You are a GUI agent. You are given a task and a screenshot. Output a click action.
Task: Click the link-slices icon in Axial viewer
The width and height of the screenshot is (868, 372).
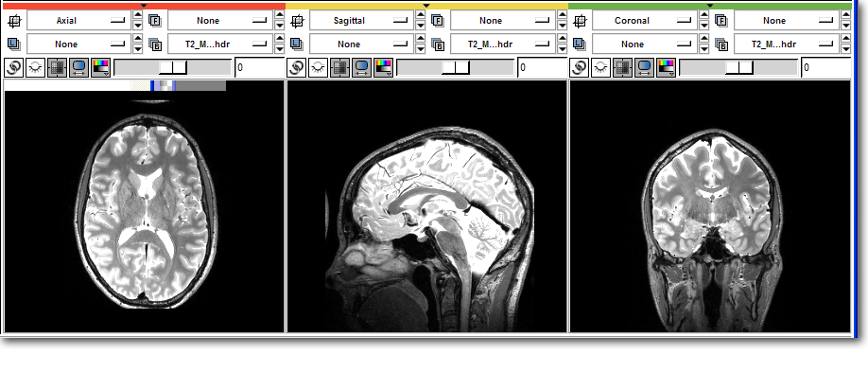(14, 67)
